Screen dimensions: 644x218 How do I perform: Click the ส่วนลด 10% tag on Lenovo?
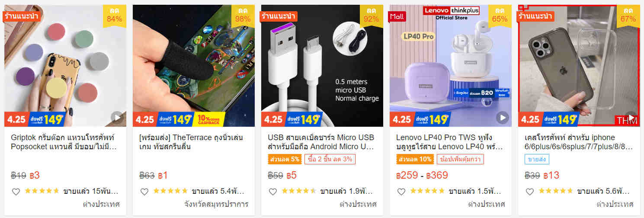(415, 159)
